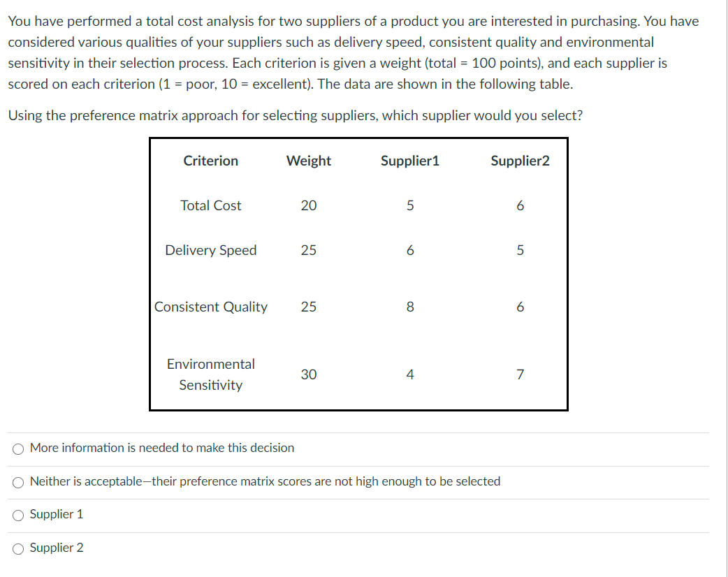Click the Total Cost row label
Image resolution: width=728 pixels, height=577 pixels.
[x=211, y=205]
